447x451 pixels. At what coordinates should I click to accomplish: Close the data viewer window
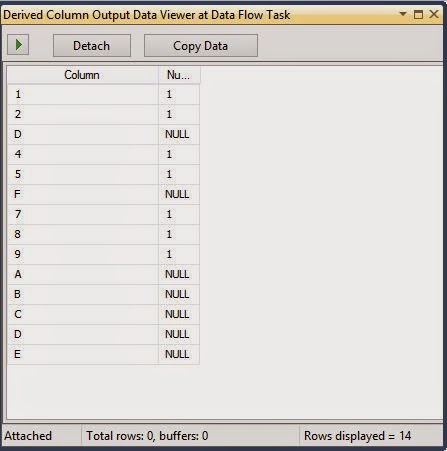point(434,14)
